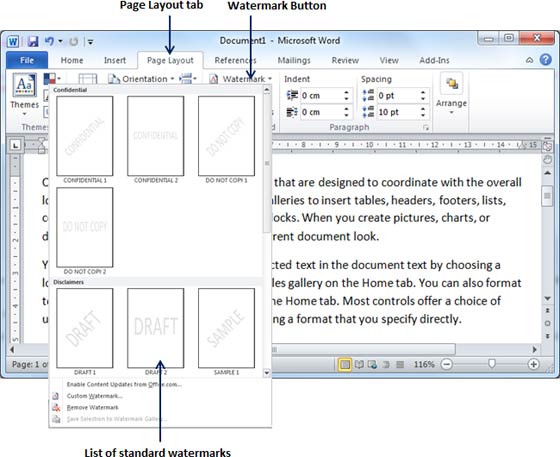560x457 pixels.
Task: Open the Themes gallery button
Action: [24, 94]
